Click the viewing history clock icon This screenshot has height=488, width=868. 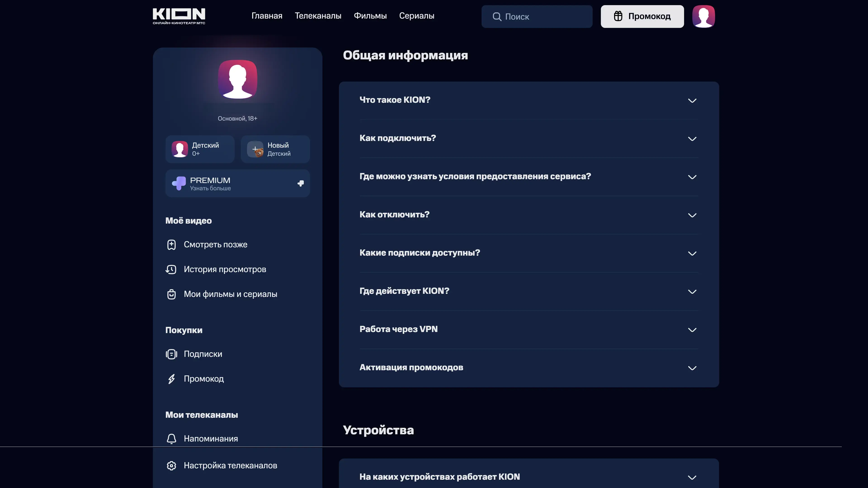point(171,270)
